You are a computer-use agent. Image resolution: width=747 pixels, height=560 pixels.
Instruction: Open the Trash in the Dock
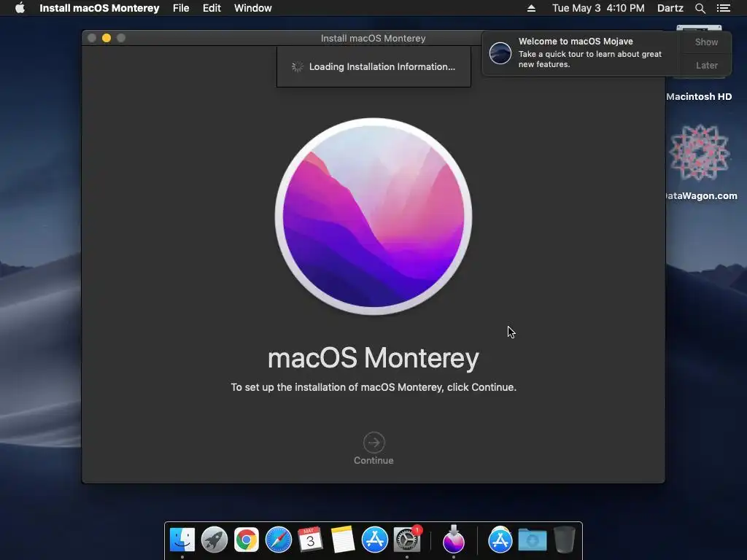[x=565, y=540]
